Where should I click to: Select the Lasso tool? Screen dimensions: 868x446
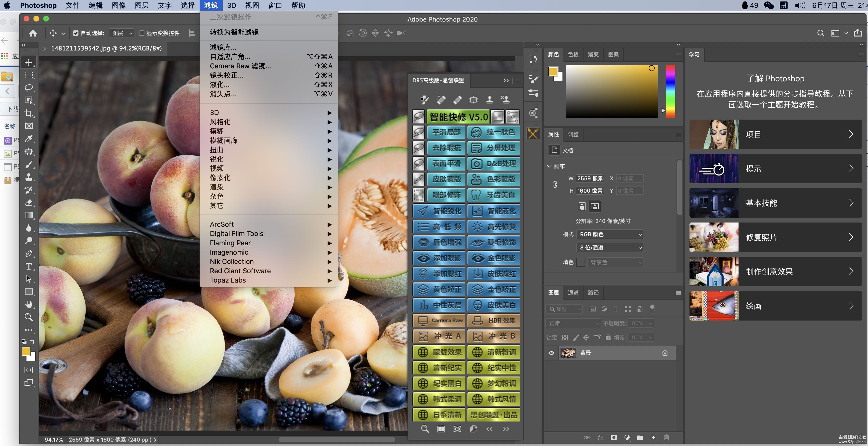point(29,88)
